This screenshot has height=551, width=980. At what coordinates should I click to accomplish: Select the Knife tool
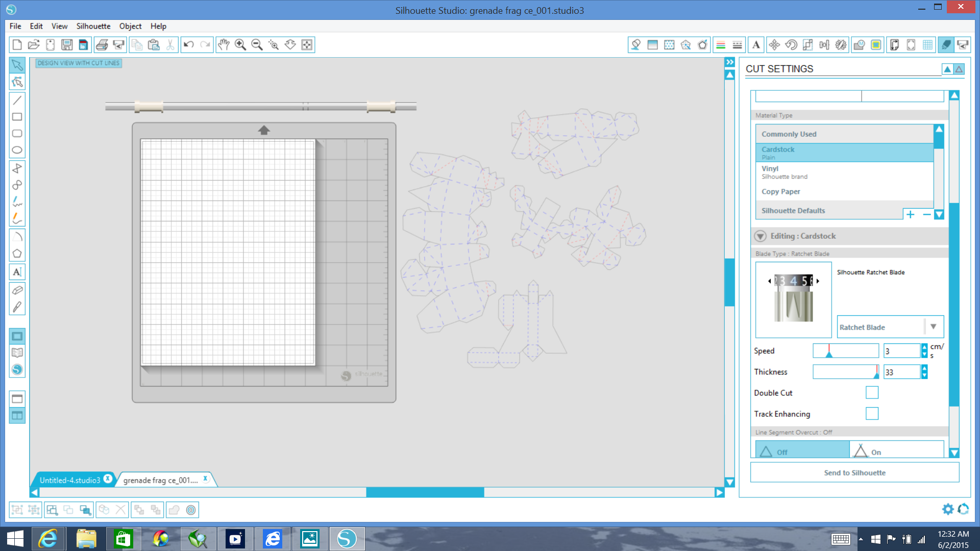(17, 307)
